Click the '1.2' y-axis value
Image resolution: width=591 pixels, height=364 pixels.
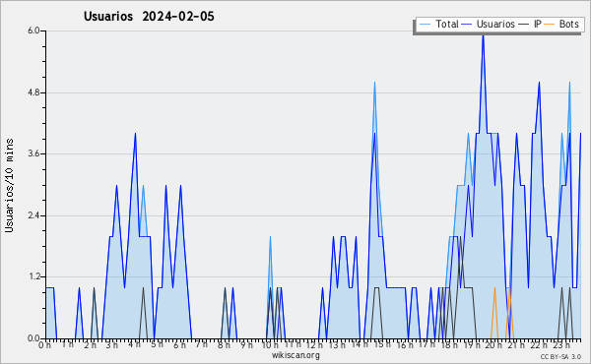(33, 276)
